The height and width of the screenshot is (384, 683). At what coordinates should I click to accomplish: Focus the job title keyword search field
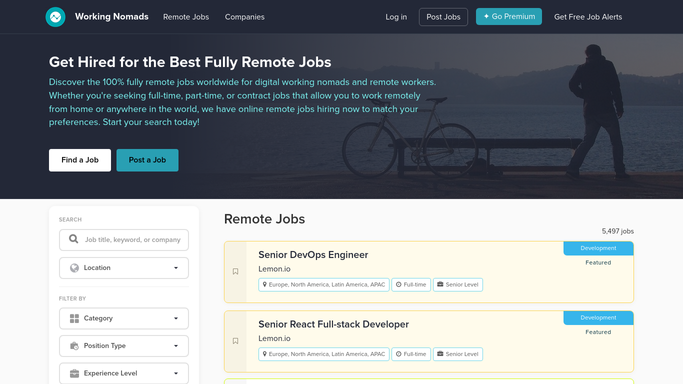pyautogui.click(x=124, y=240)
